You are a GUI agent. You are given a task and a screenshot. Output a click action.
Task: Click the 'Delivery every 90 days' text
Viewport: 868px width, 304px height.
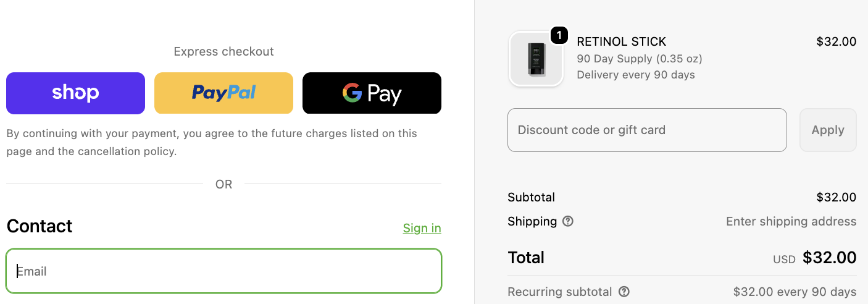click(x=636, y=75)
